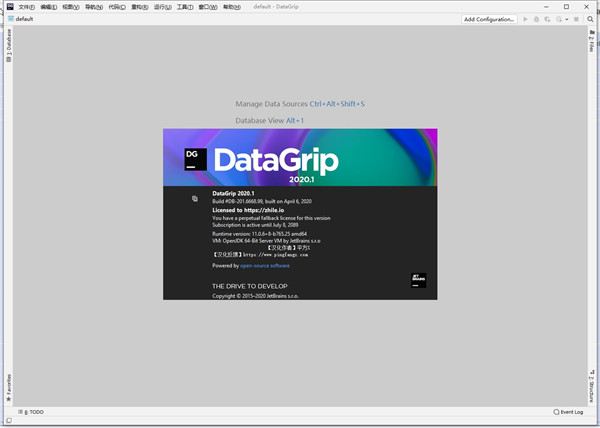Open the 帮助(H) menu
Image resolution: width=600 pixels, height=428 pixels.
click(231, 6)
